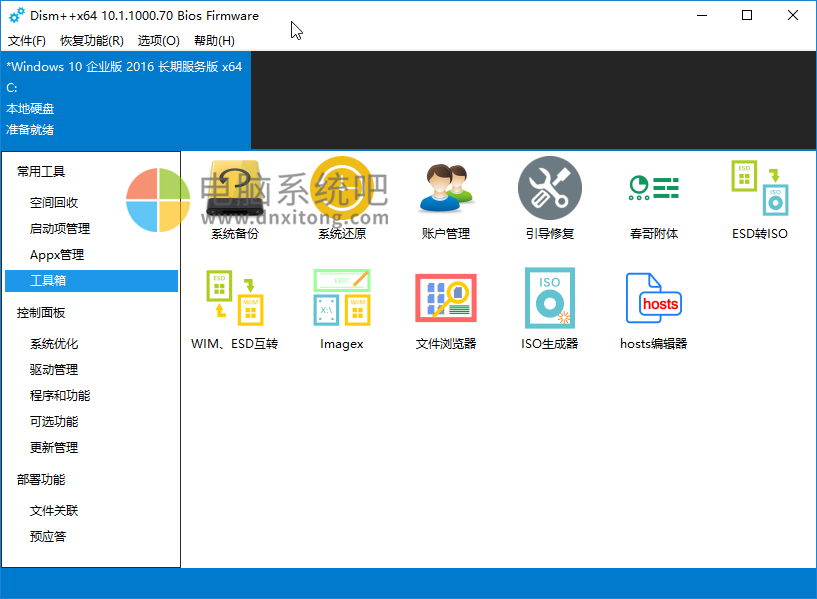Open the 文件浏览器 file browser icon

tap(446, 298)
